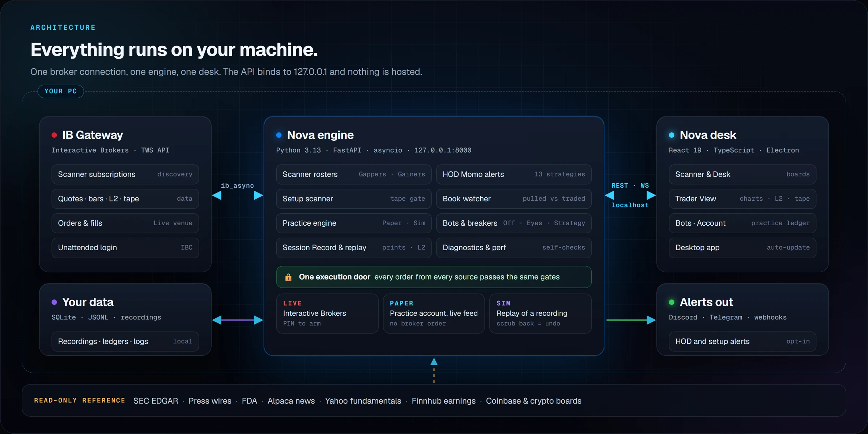Click Alpaca news in the reference bar
This screenshot has width=868, height=434.
291,401
